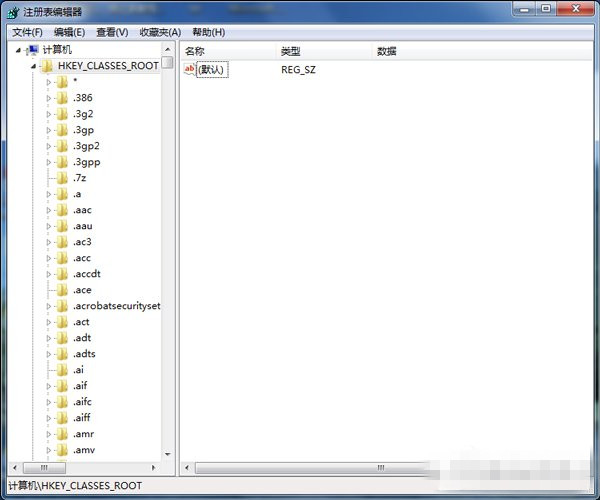Screen dimensions: 600x500
Task: Open the 帮助(H) menu
Action: [x=209, y=33]
